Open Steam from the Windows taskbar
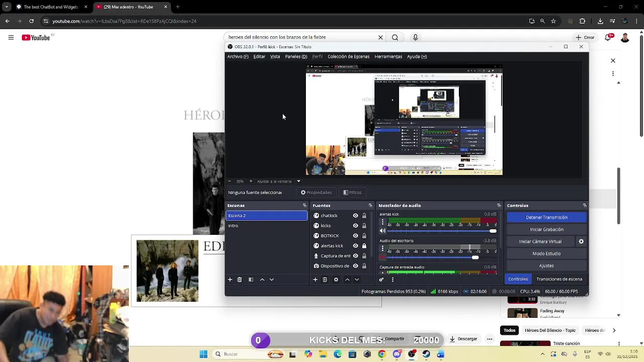 coord(426,354)
